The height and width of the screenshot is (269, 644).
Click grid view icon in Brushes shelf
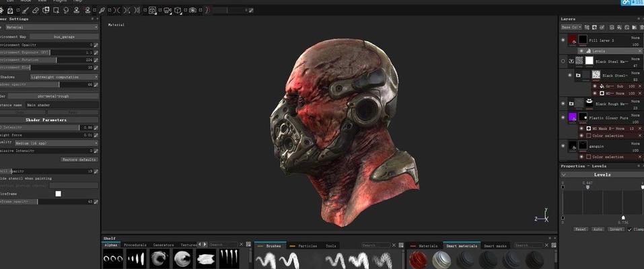pyautogui.click(x=401, y=245)
